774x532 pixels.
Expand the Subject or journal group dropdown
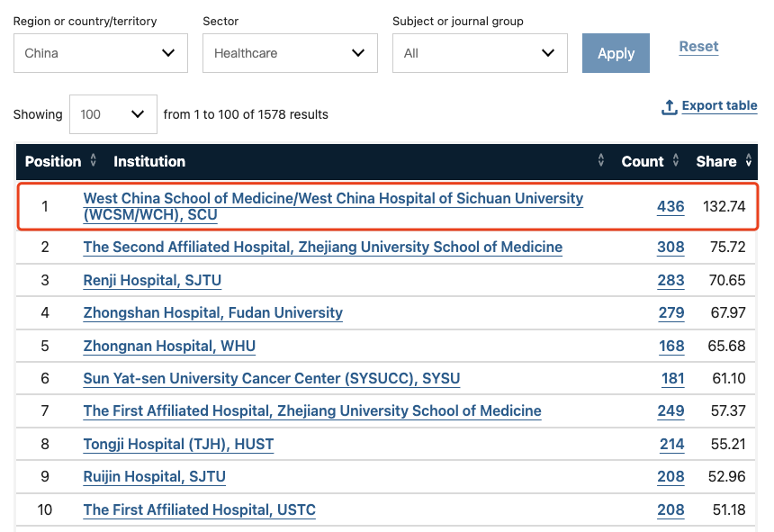tap(480, 53)
